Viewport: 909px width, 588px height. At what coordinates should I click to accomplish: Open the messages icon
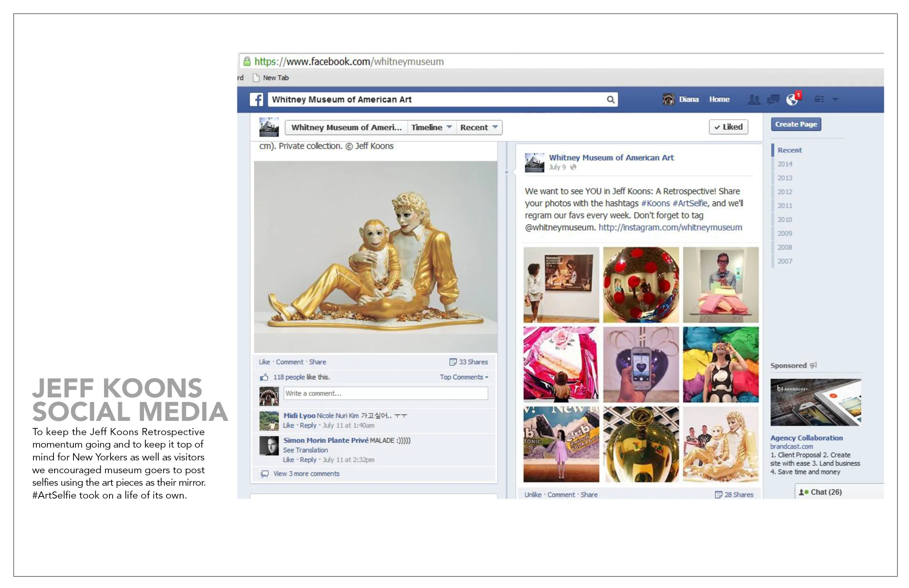773,99
